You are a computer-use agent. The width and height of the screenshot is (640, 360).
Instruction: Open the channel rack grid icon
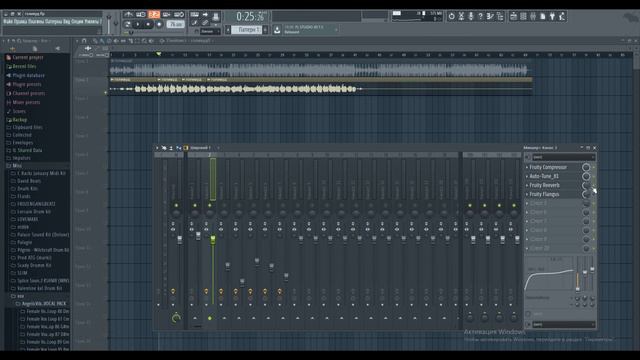[x=523, y=16]
